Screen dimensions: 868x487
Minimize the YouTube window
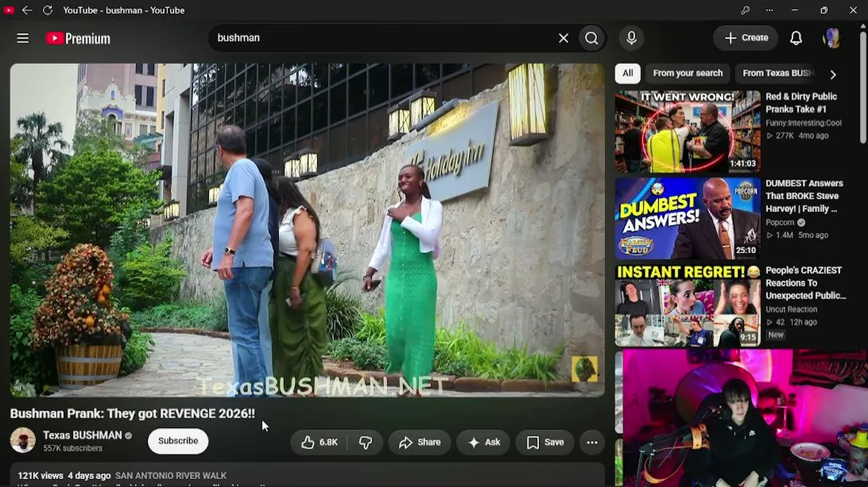click(x=795, y=10)
